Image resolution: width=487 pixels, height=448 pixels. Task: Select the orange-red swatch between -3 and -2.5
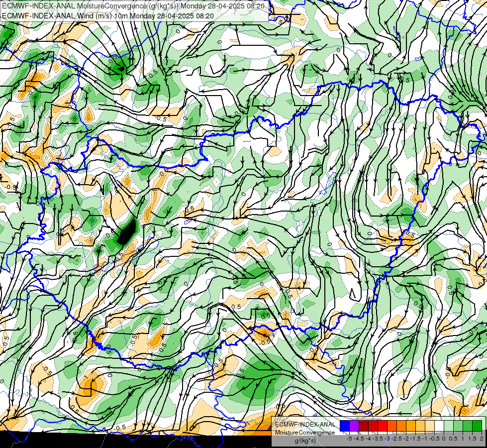tap(392, 426)
